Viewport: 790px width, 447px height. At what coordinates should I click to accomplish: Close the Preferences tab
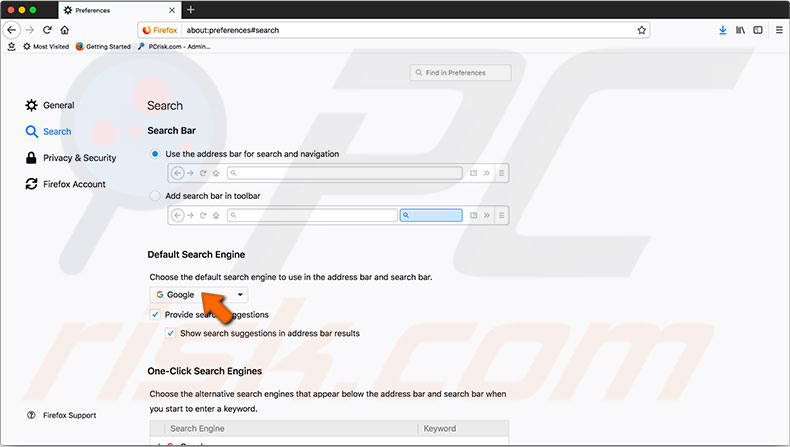pos(172,10)
